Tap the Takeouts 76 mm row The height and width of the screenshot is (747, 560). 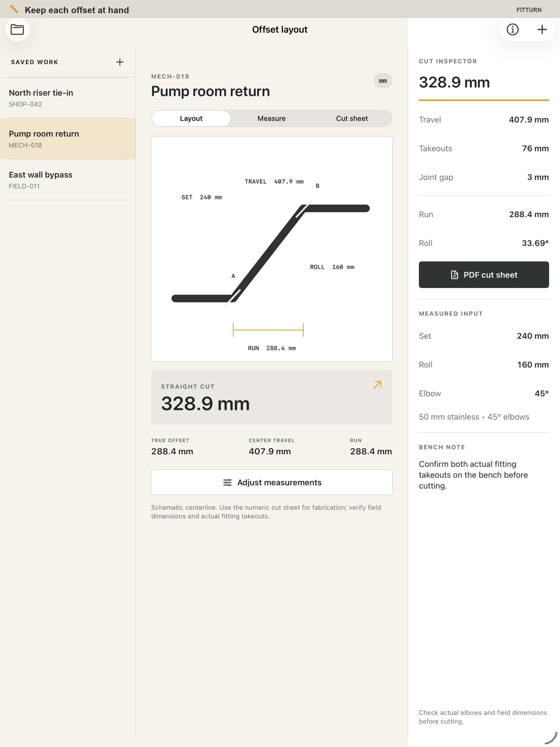click(x=484, y=149)
